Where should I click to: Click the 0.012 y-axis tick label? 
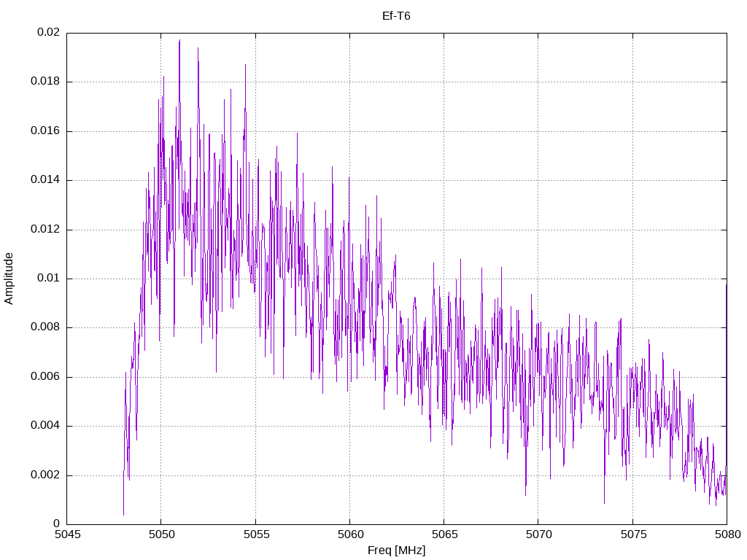46,230
